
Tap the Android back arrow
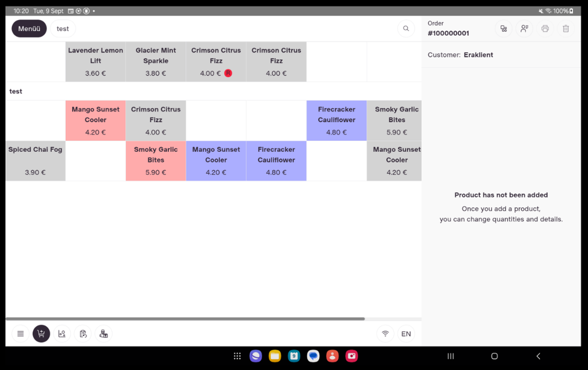[538, 356]
